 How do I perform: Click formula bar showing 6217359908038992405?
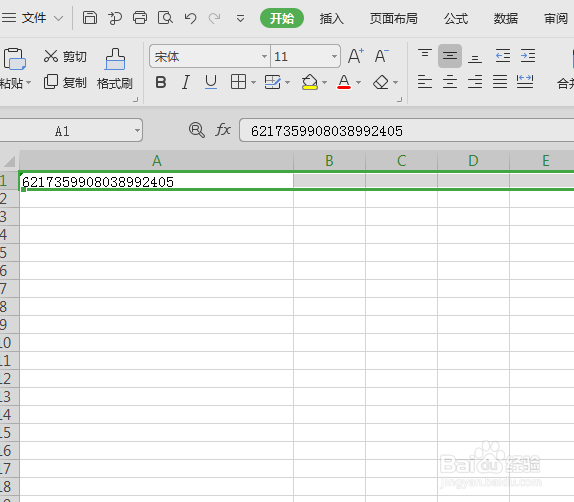click(406, 130)
